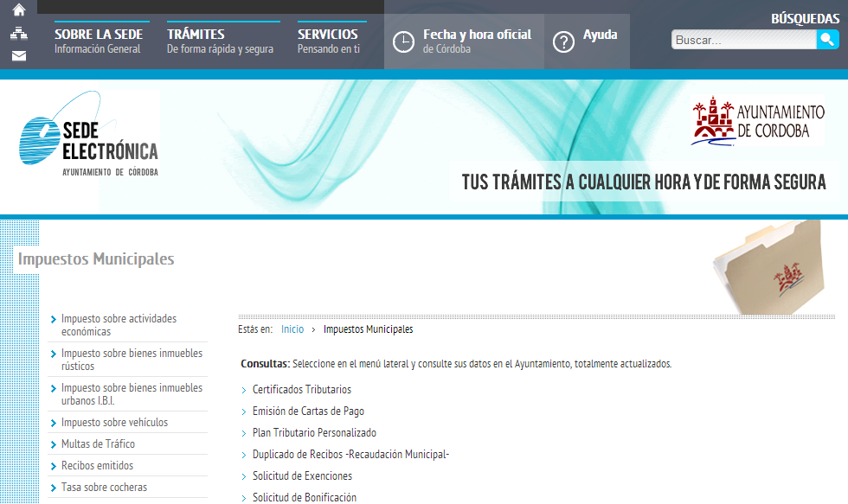Click the Impuestos Municipales page heading

point(96,258)
